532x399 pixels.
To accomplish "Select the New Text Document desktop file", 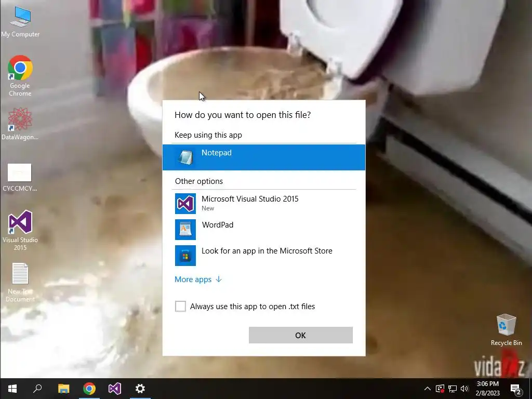I will coord(20,282).
